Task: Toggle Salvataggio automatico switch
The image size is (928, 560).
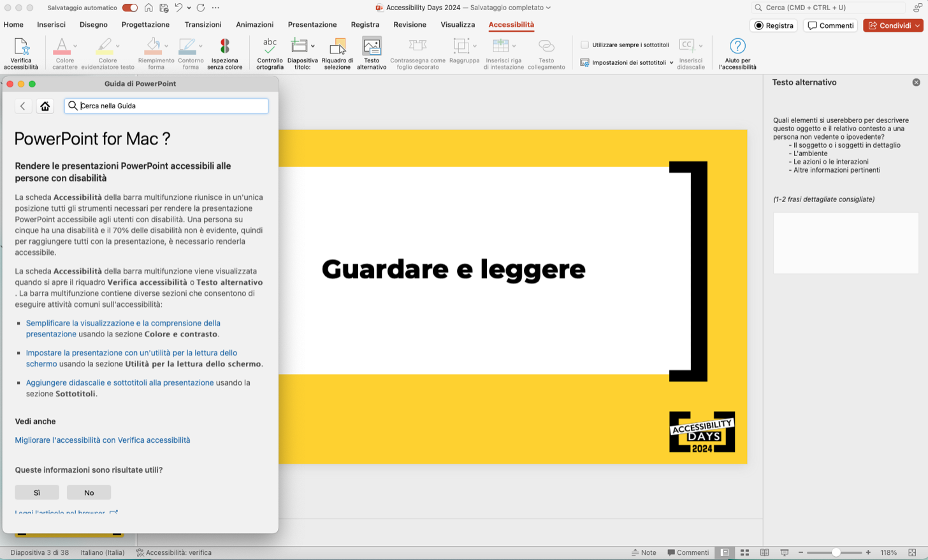Action: pyautogui.click(x=129, y=8)
